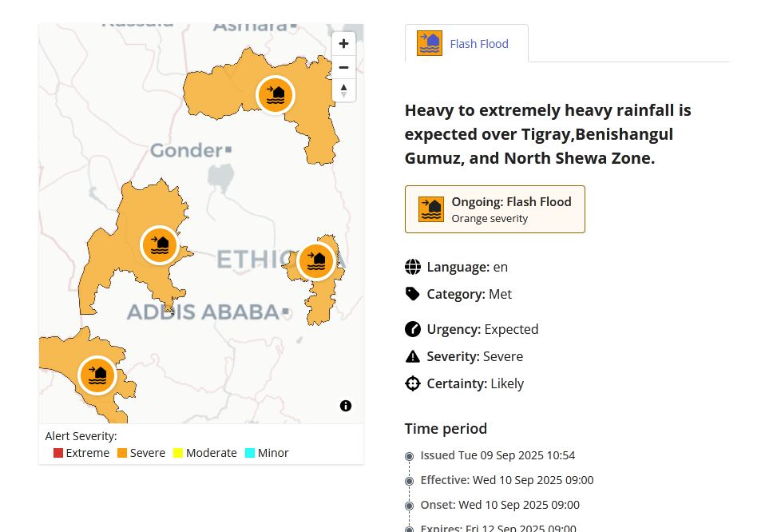This screenshot has width=777, height=532.
Task: Zoom out on the alert map
Action: pos(343,67)
